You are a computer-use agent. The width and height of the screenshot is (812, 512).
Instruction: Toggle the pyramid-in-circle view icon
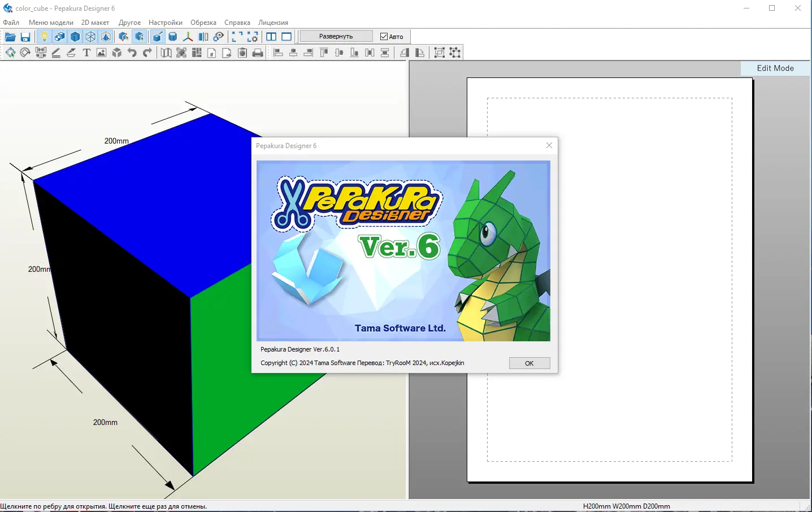tap(106, 37)
